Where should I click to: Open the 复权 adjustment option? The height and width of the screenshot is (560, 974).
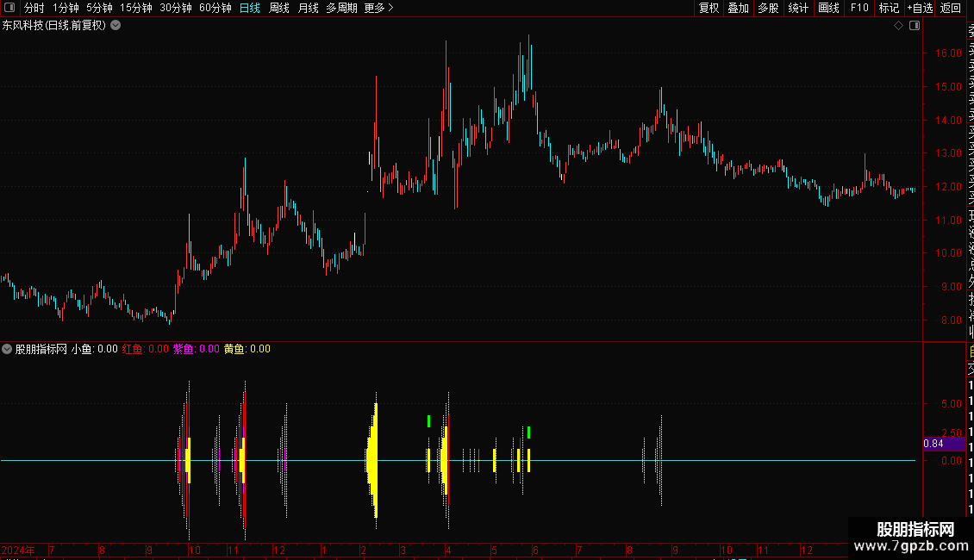coord(709,8)
